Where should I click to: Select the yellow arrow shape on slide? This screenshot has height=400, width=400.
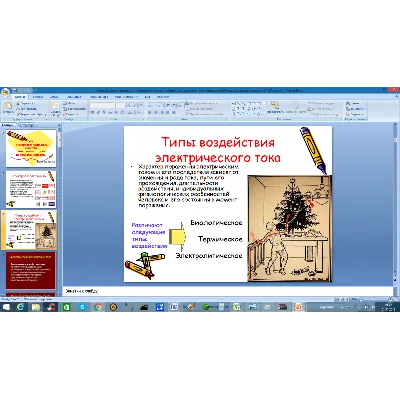pos(177,236)
